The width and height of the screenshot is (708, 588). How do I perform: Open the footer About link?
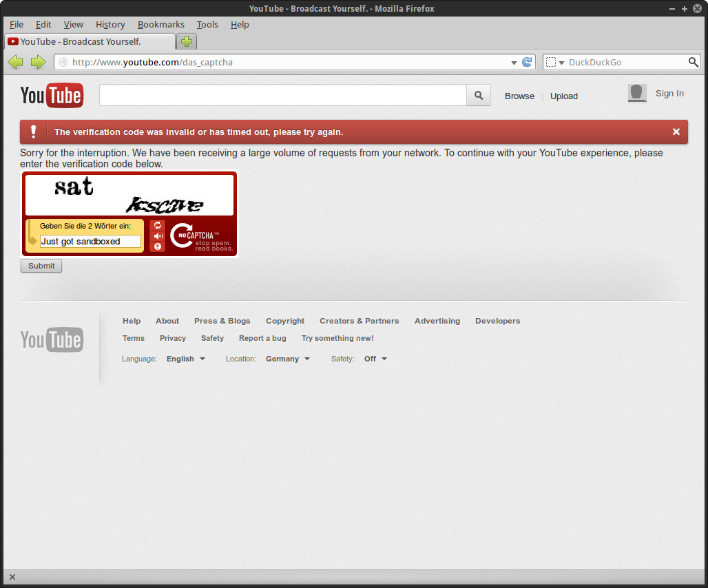[167, 321]
